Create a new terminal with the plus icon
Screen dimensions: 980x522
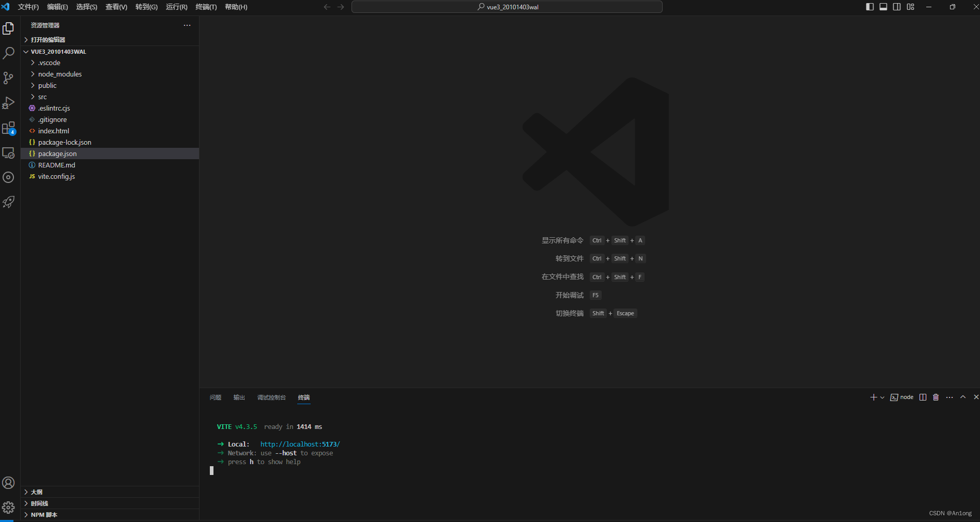873,397
